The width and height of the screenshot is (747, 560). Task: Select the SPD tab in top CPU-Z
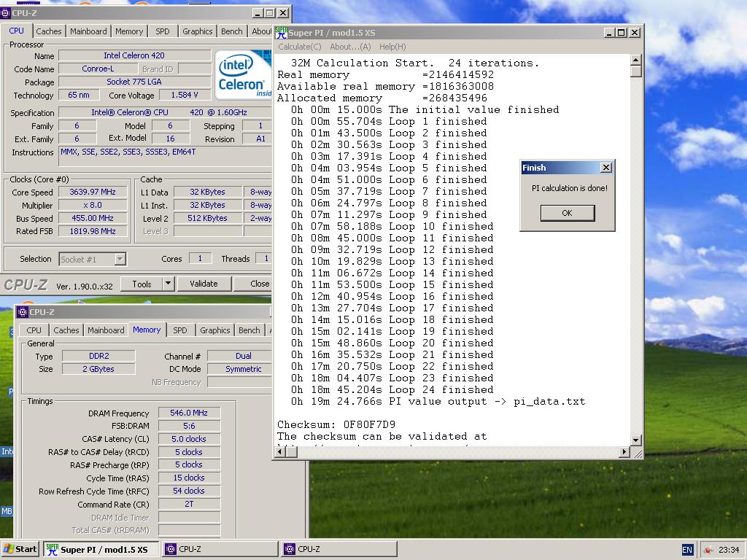pyautogui.click(x=163, y=31)
